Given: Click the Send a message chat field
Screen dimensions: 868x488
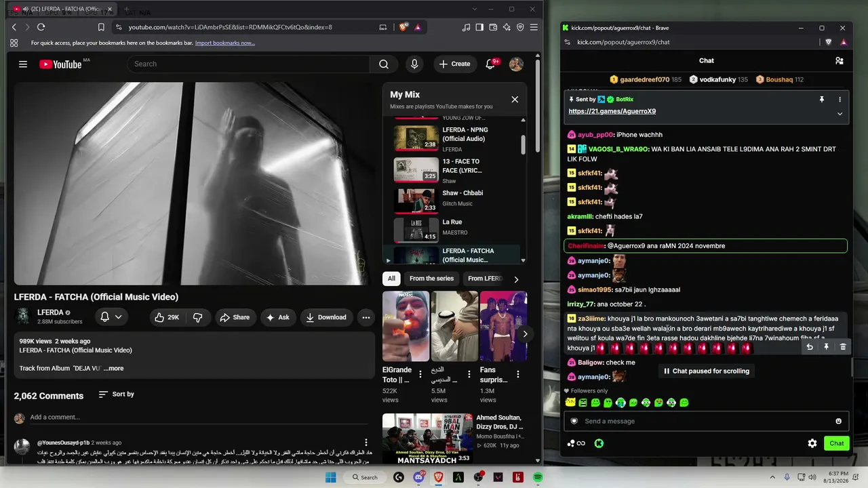Looking at the screenshot, I should [x=706, y=421].
